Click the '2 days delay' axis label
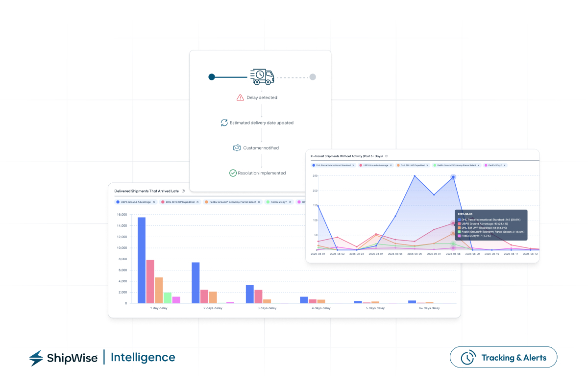588x392 pixels. tap(213, 308)
